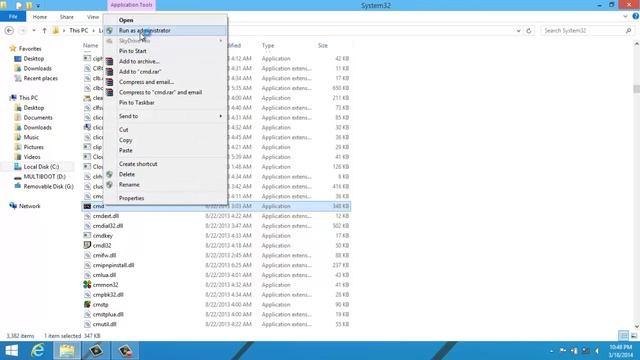Screen dimensions: 640x360
Task: Switch to the Home ribbon tab
Action: pos(40,17)
